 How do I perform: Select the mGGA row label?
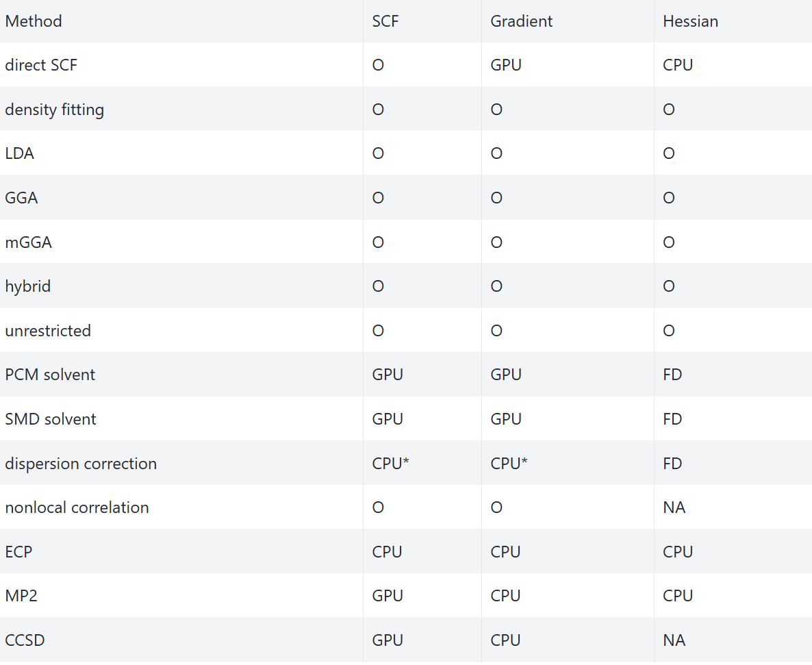click(29, 242)
